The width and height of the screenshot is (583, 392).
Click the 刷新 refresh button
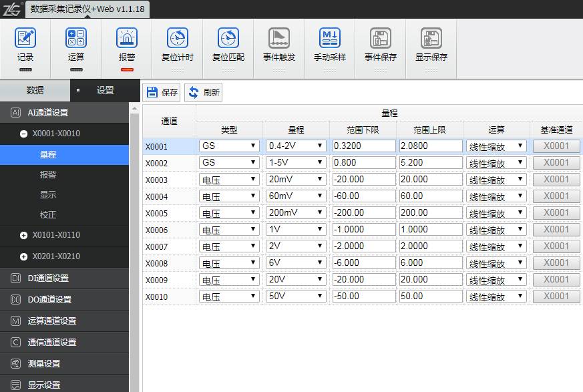(x=204, y=93)
